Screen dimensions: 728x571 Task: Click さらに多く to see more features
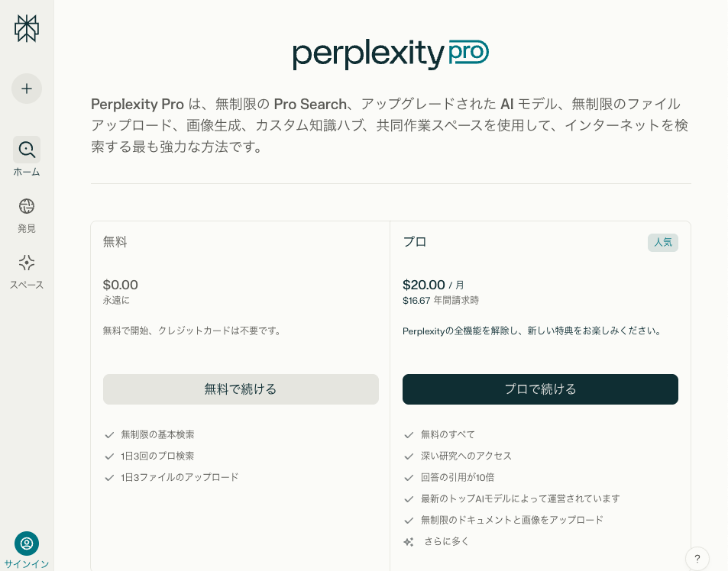click(x=446, y=541)
